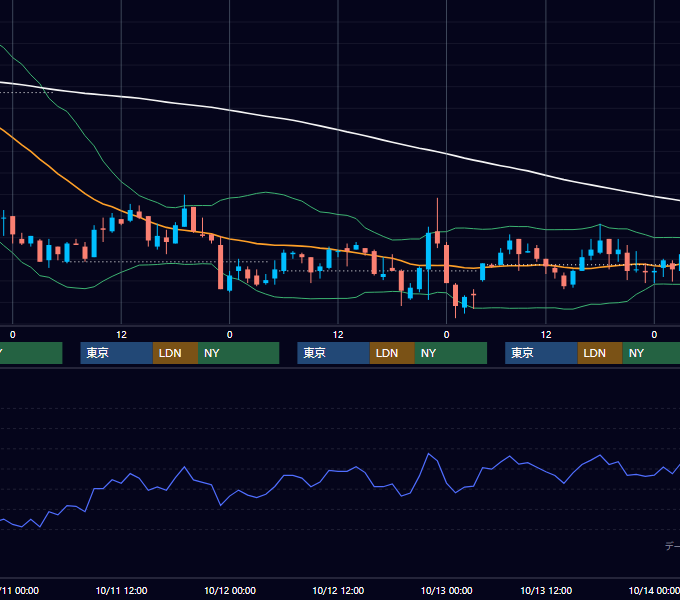The image size is (680, 600).
Task: Click the 10/11 12:00 date label
Action: click(x=121, y=590)
